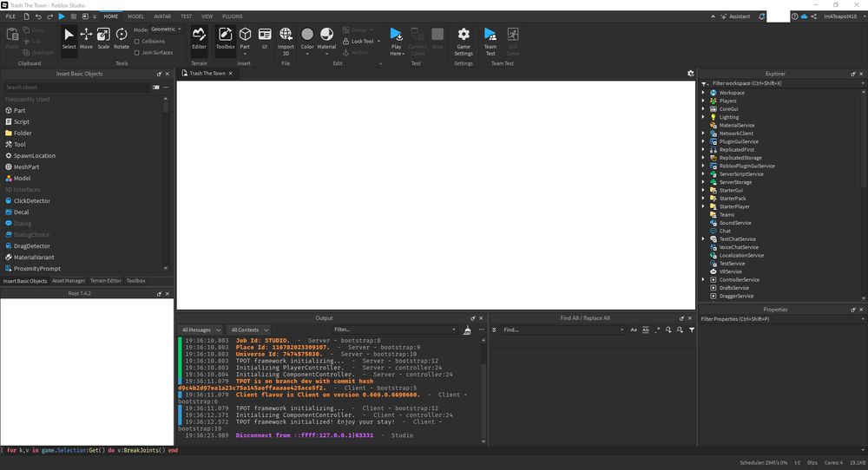The width and height of the screenshot is (868, 470).
Task: Redo using the quick-access arrow
Action: pos(49,16)
